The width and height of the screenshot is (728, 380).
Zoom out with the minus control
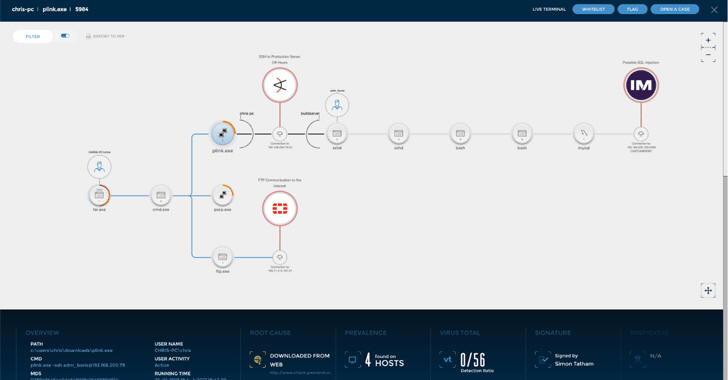coord(708,55)
